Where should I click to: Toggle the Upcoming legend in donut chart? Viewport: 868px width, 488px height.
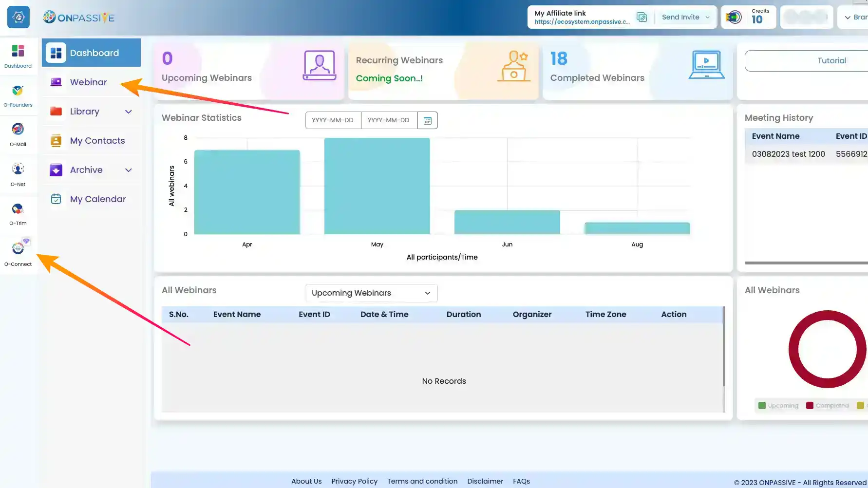click(778, 406)
